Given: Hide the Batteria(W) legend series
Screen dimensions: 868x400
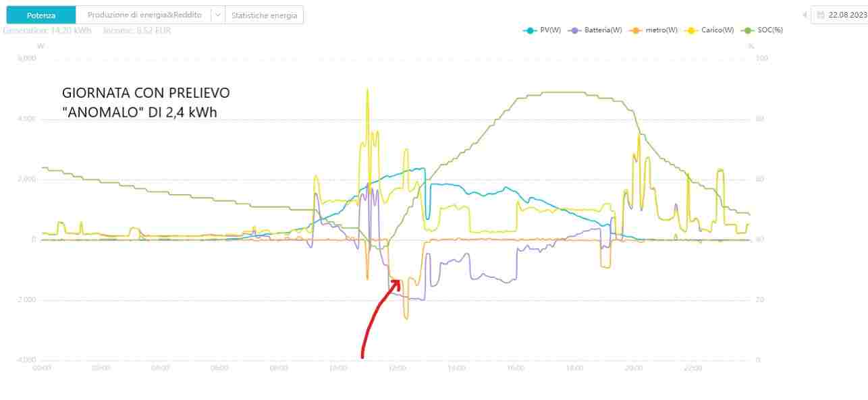Looking at the screenshot, I should coord(596,30).
